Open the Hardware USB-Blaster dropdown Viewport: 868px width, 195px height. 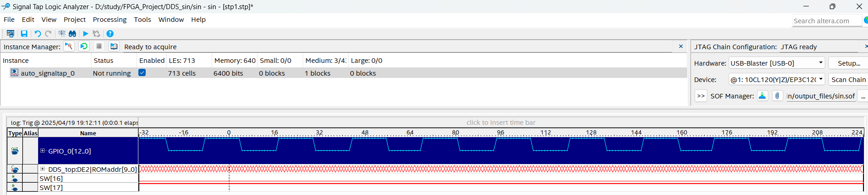(777, 63)
